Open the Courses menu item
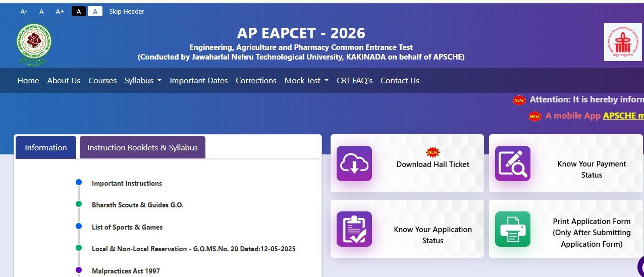Image resolution: width=644 pixels, height=277 pixels. coord(102,80)
